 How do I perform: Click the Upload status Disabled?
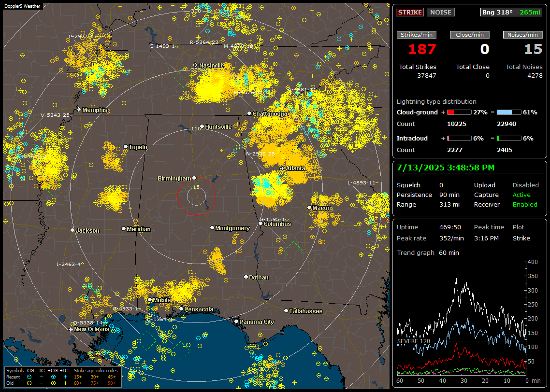525,185
